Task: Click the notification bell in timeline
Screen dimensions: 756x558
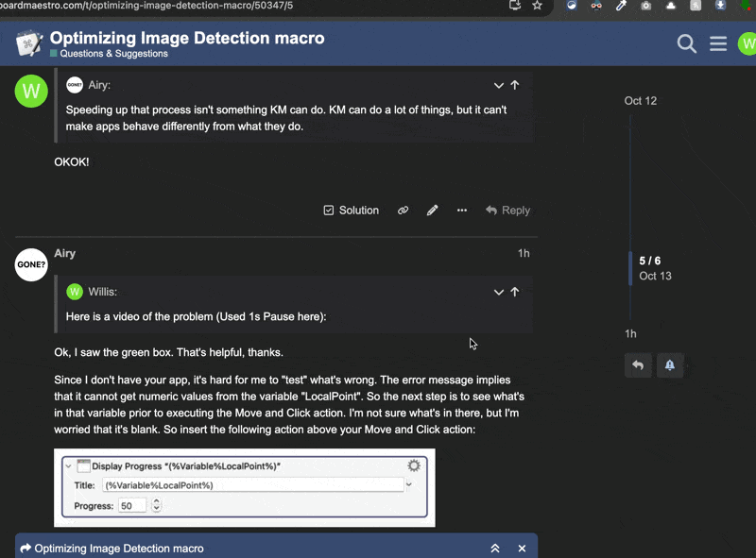Action: point(670,365)
